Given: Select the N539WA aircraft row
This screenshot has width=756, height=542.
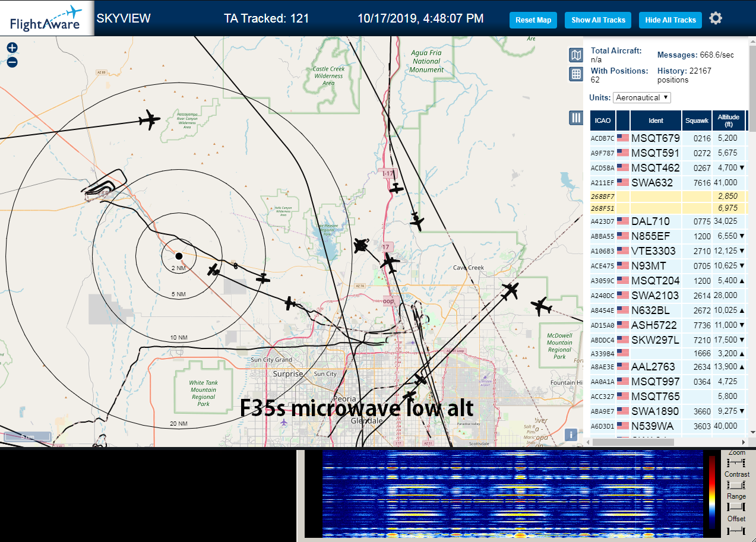Looking at the screenshot, I should pos(669,426).
